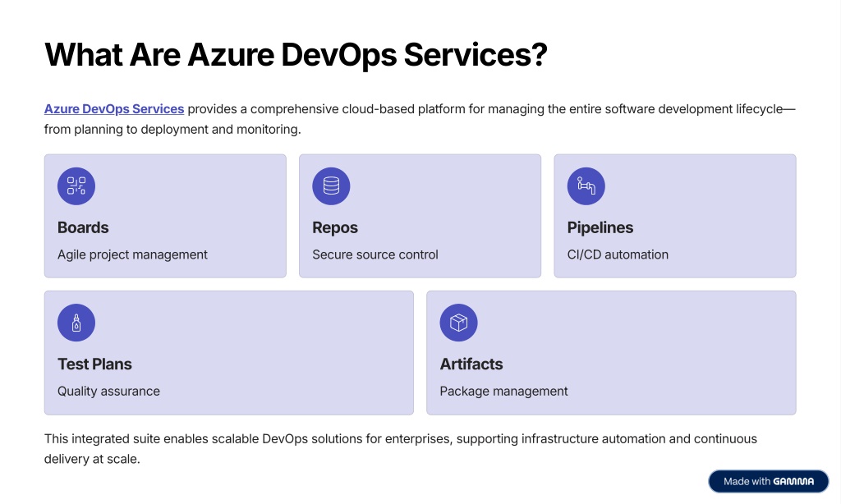Click the Repos database icon
This screenshot has height=504, width=841.
(331, 186)
